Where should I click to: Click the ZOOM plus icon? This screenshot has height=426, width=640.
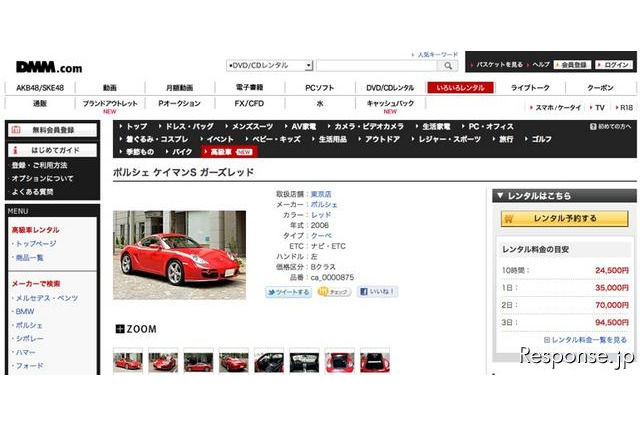point(120,329)
